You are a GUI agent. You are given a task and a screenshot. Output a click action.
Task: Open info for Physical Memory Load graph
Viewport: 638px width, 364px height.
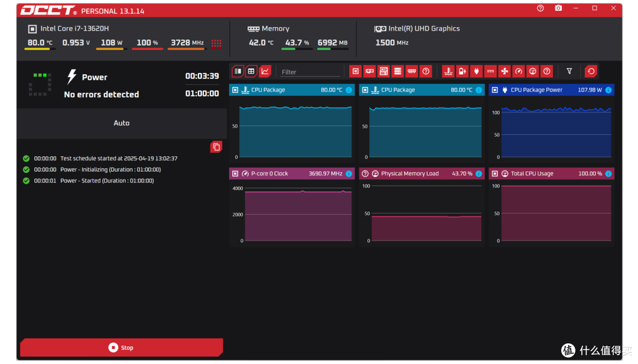(479, 173)
